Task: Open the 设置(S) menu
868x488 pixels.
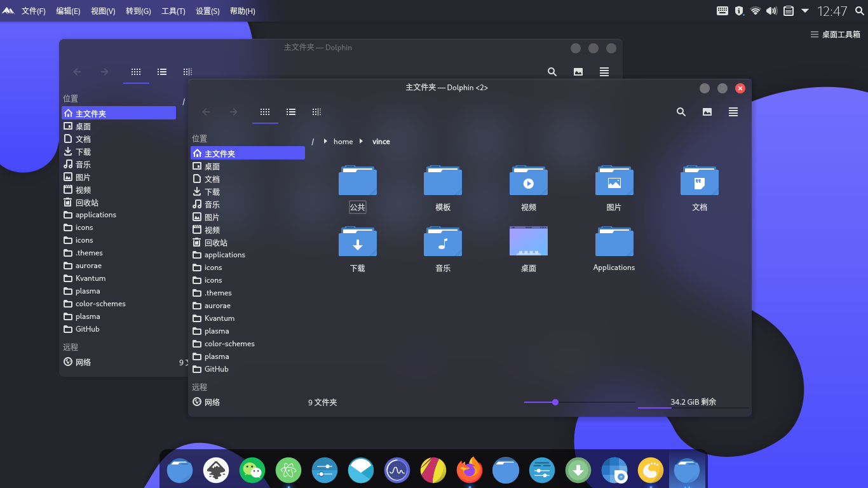Action: point(208,11)
